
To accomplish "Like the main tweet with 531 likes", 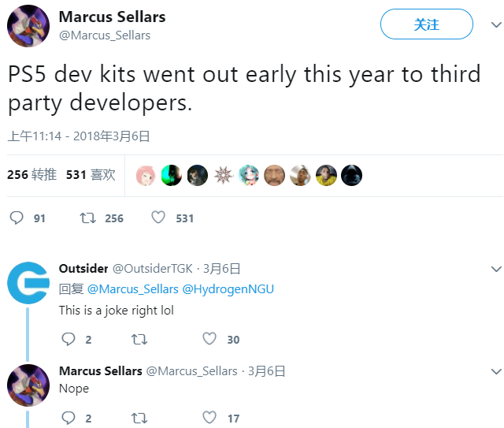I will pyautogui.click(x=158, y=218).
